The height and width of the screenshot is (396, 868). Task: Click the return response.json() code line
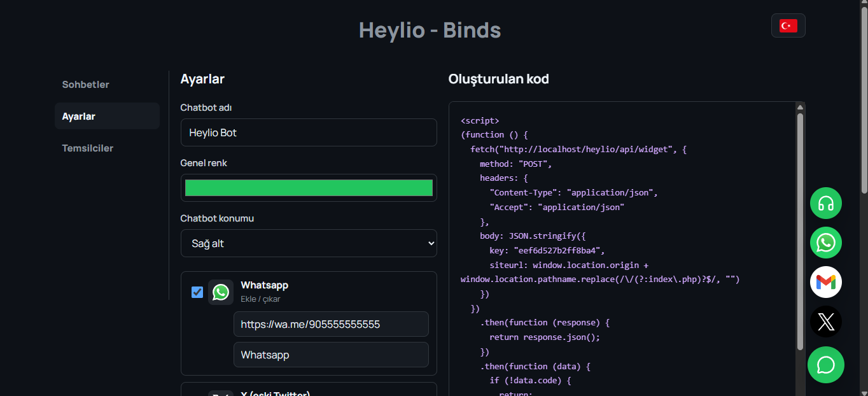[x=545, y=337]
